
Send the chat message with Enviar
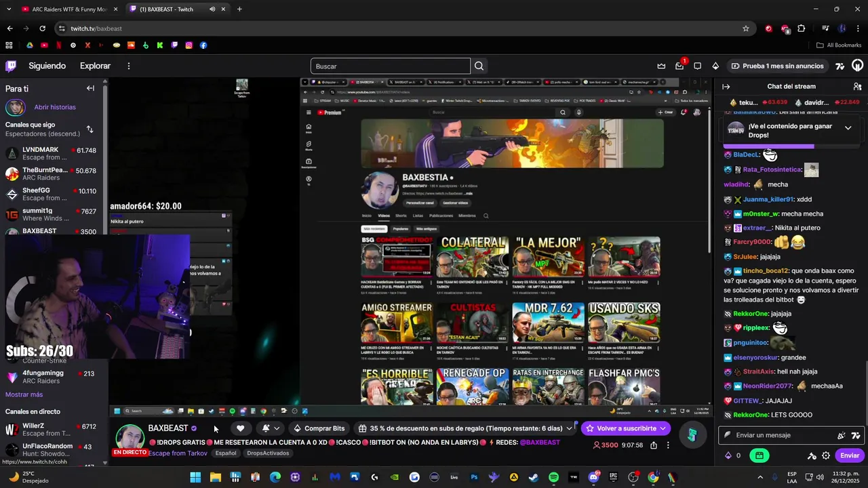[x=850, y=455]
